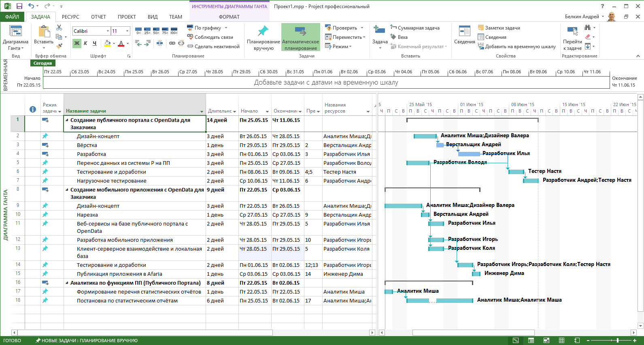644x345 pixels.
Task: Click the Сегодня timeline marker
Action: pyautogui.click(x=43, y=63)
